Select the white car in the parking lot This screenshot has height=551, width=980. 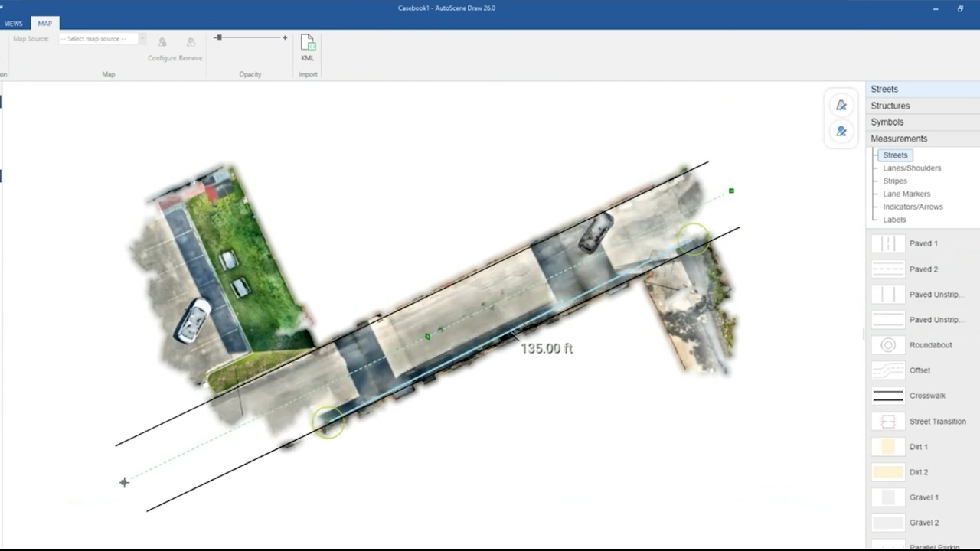[192, 321]
